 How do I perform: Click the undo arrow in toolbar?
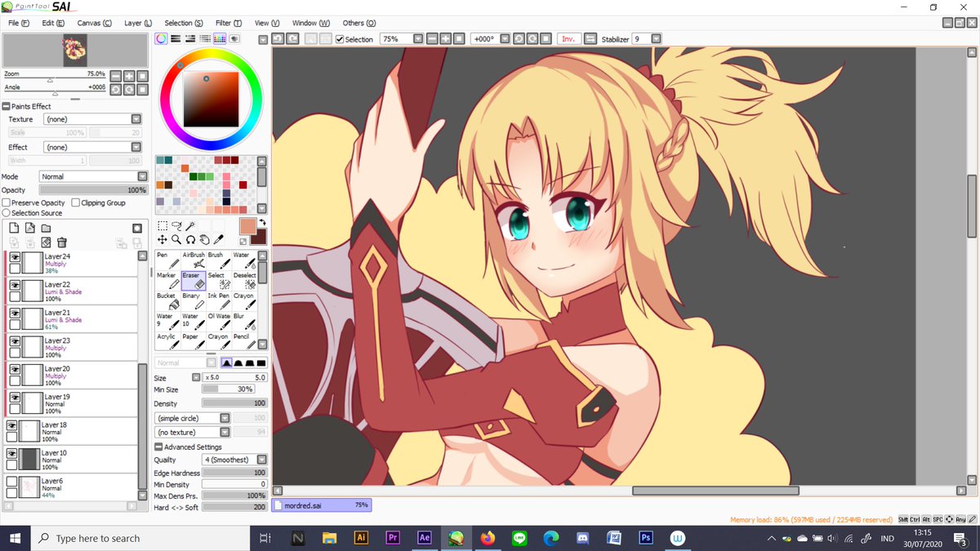[278, 38]
